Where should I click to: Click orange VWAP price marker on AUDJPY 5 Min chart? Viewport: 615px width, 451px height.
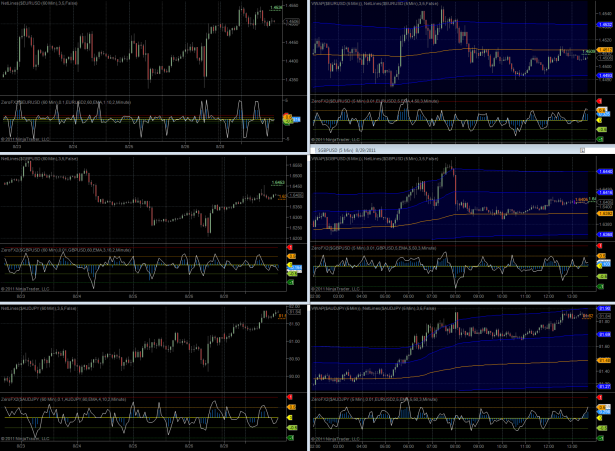pyautogui.click(x=604, y=360)
